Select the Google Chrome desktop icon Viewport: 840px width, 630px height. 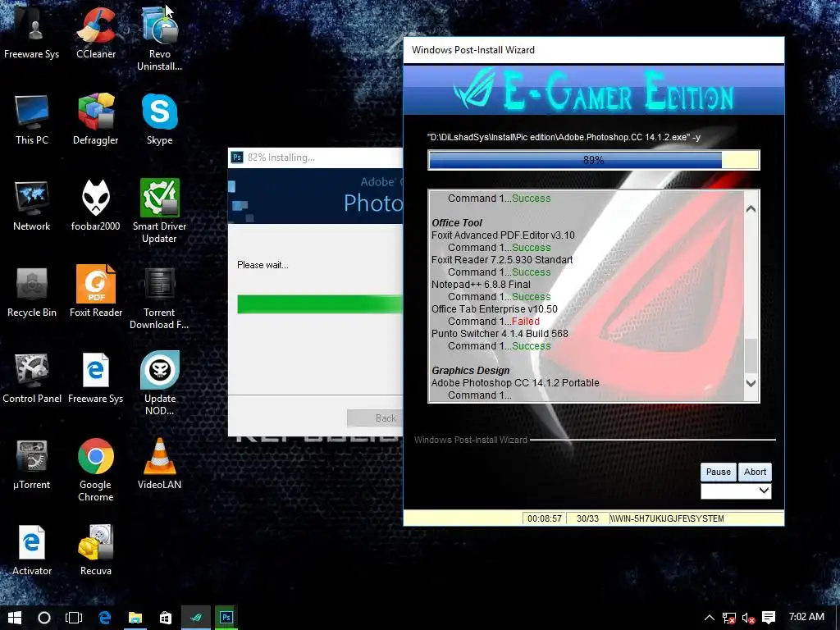pos(96,470)
